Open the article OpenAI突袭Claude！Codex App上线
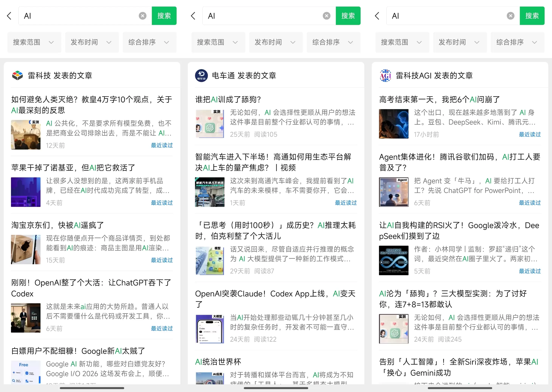Viewport: 552px width, 392px height. tap(275, 299)
